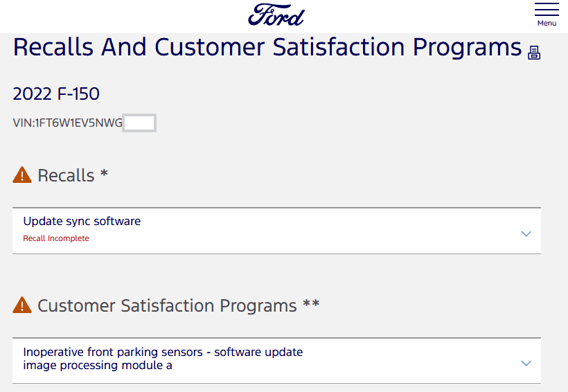The image size is (568, 392).
Task: Click the "Menu" label under the hamburger
Action: [x=547, y=24]
